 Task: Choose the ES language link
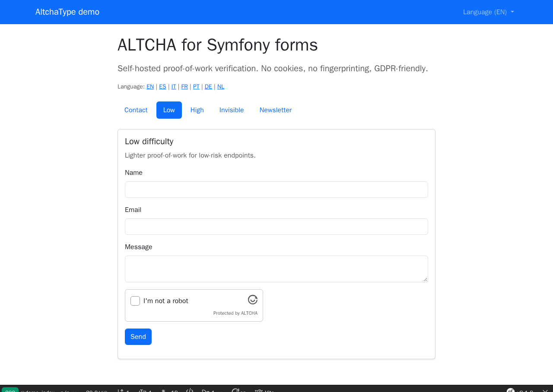click(x=162, y=87)
